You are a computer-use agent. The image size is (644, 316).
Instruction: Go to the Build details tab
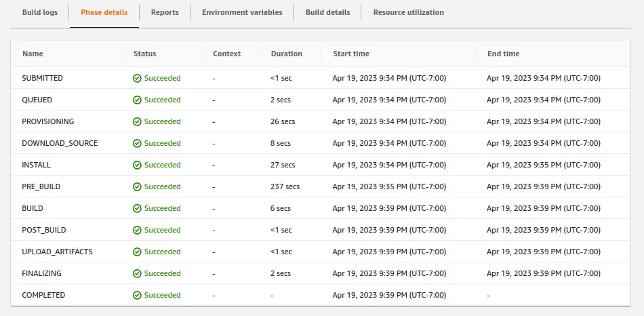point(327,12)
